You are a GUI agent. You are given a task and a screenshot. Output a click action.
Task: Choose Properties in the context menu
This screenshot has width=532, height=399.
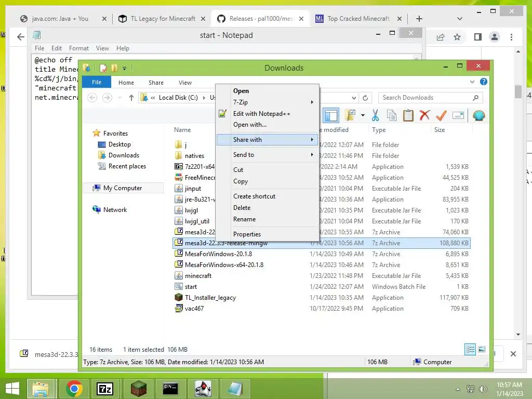(x=268, y=234)
